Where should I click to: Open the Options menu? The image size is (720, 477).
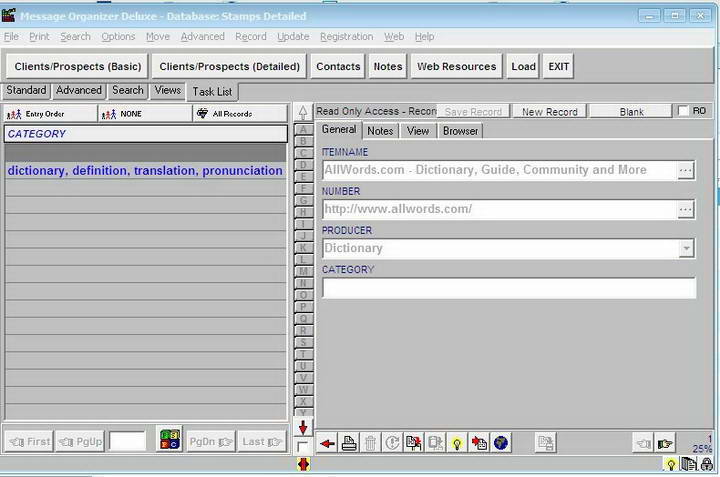pos(118,37)
